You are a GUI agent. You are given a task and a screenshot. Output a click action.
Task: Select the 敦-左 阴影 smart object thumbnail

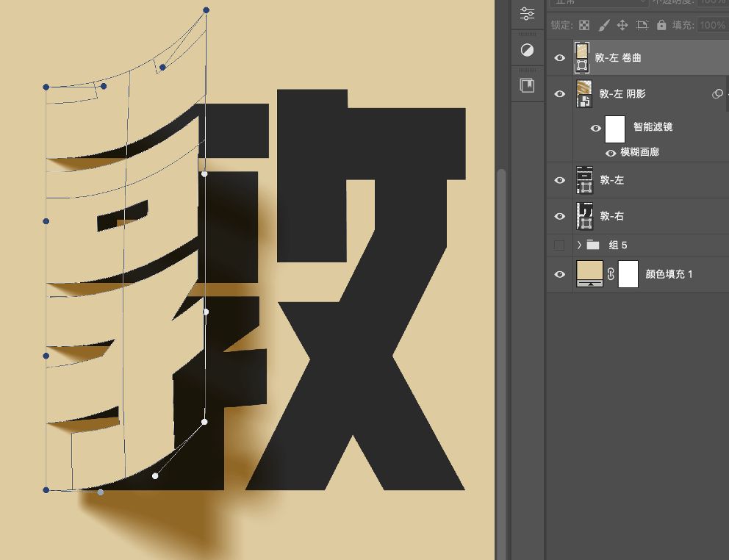click(x=584, y=94)
